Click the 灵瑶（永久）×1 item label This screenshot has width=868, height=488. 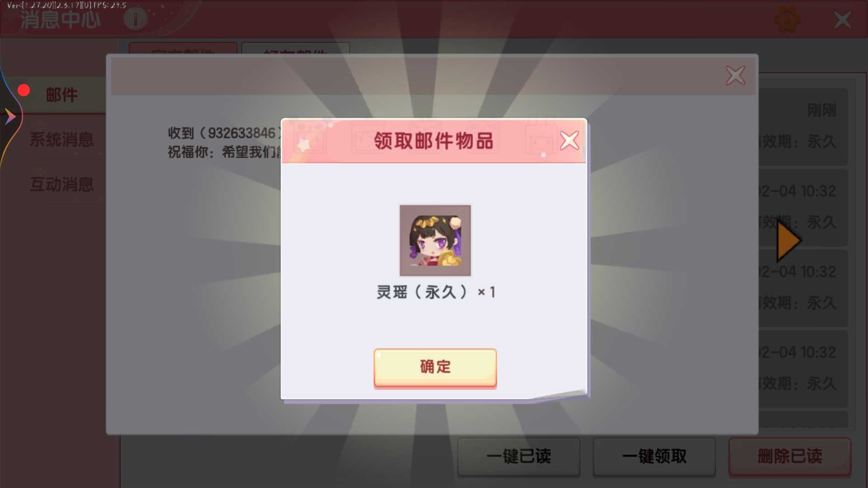436,292
